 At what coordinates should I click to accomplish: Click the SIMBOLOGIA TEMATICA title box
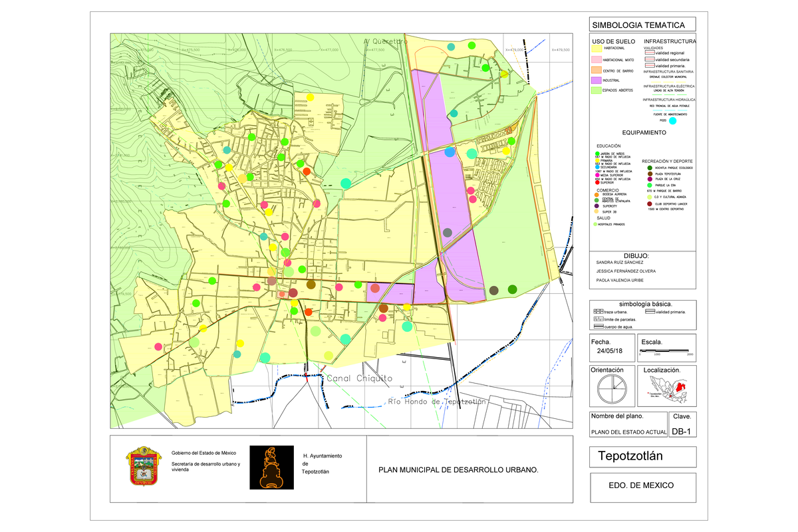coord(642,25)
